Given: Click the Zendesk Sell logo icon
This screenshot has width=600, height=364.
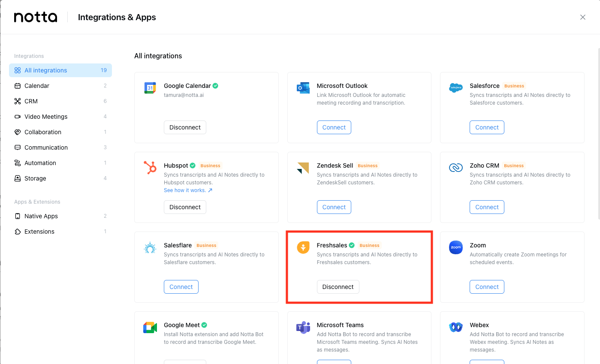Looking at the screenshot, I should (303, 168).
